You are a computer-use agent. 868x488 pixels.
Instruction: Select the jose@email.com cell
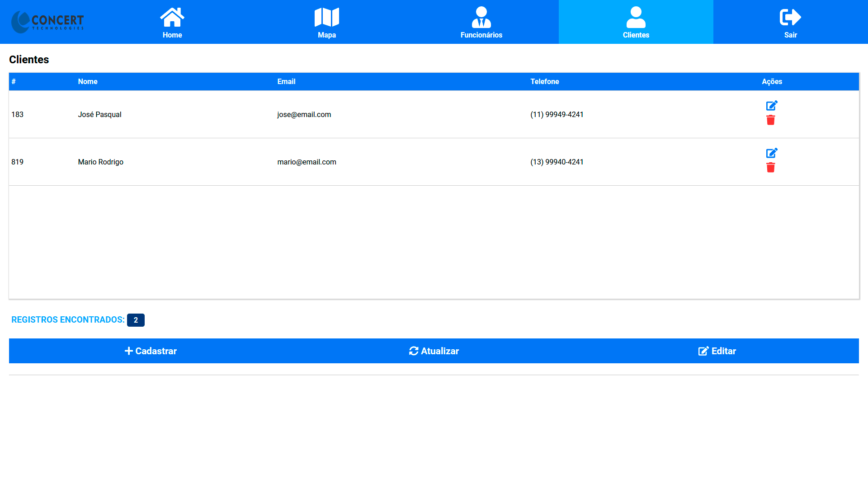[304, 115]
